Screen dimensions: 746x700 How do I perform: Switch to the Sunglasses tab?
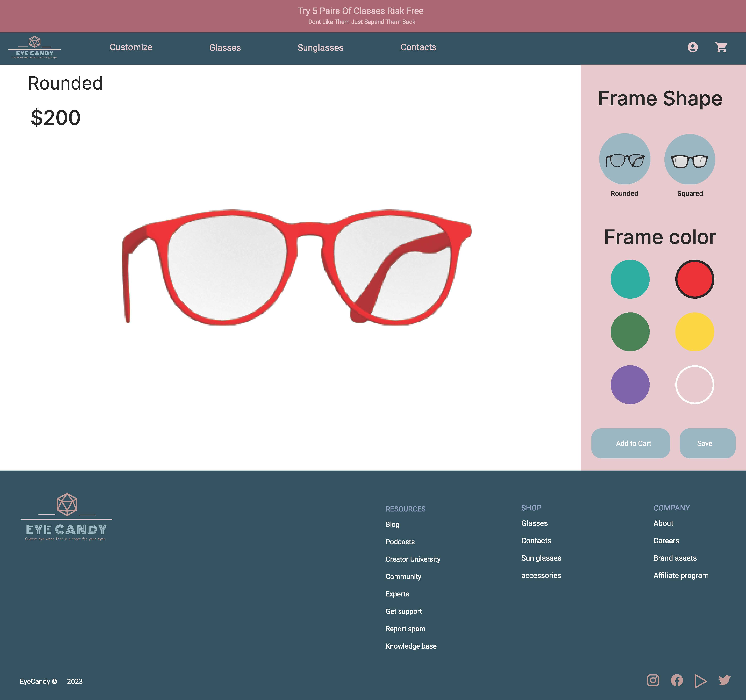tap(320, 48)
